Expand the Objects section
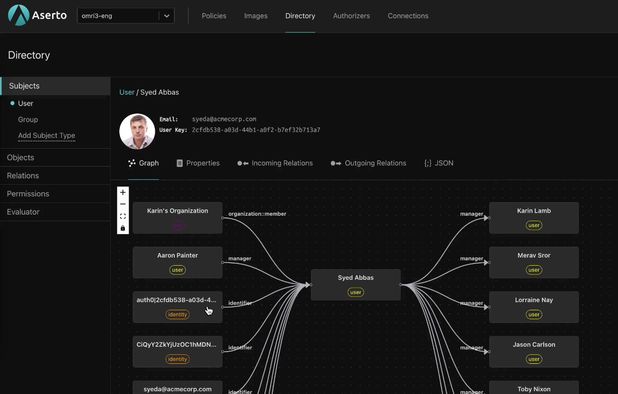This screenshot has height=394, width=618. tap(55, 158)
